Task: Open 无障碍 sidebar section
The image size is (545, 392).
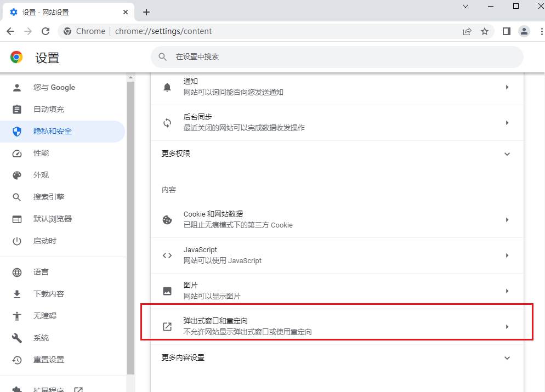Action: pos(63,316)
